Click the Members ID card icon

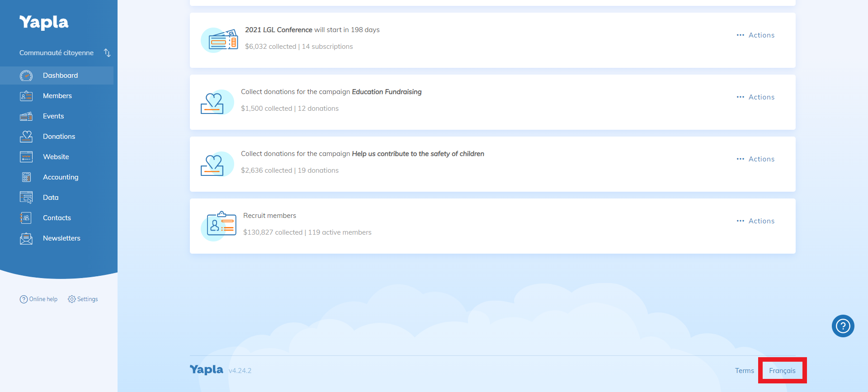click(26, 96)
